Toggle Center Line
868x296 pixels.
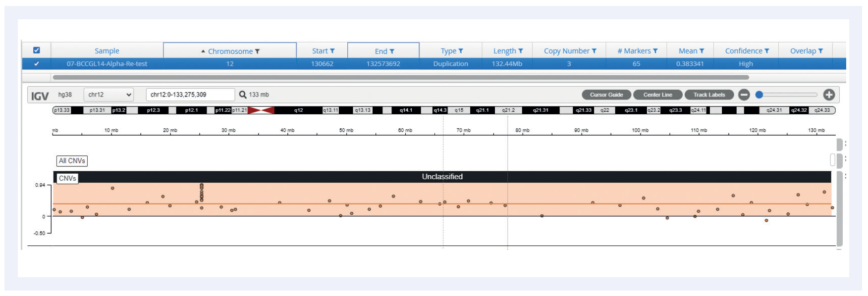(658, 95)
